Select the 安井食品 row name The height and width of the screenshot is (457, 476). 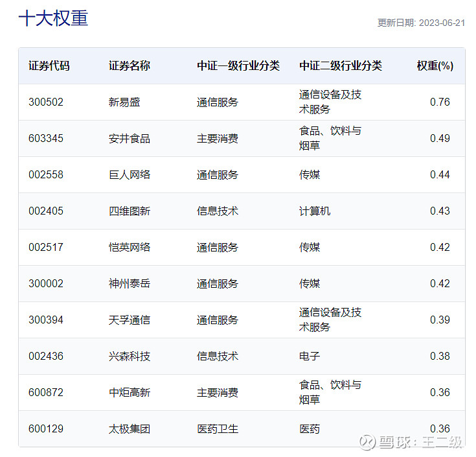click(x=130, y=138)
